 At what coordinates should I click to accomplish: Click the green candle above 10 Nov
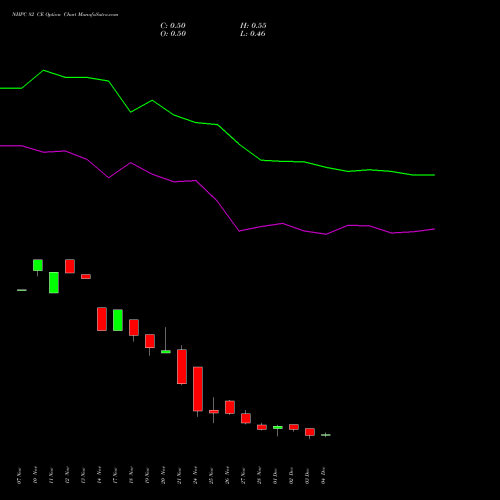[38, 265]
